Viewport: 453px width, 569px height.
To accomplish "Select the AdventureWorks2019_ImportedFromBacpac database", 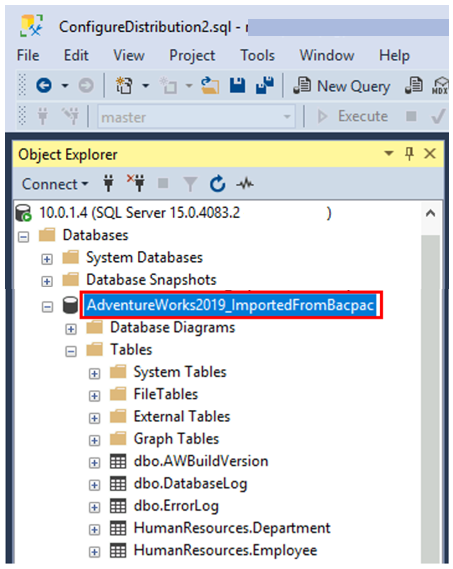I will tap(230, 305).
